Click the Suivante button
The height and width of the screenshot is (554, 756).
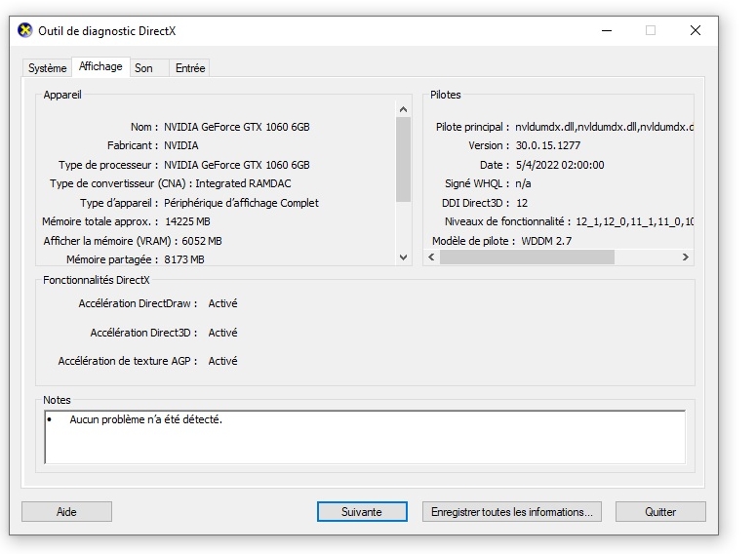[362, 511]
